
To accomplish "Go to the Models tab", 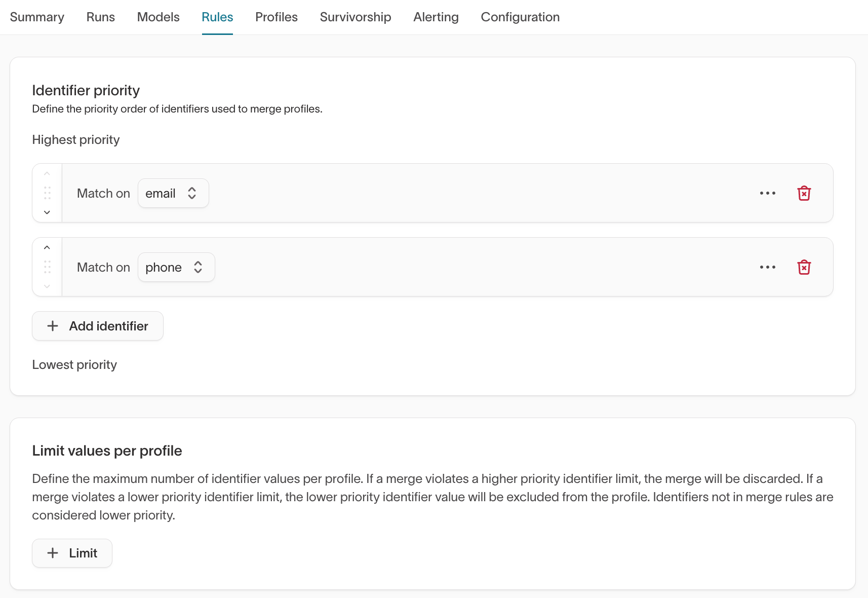I will [x=159, y=17].
